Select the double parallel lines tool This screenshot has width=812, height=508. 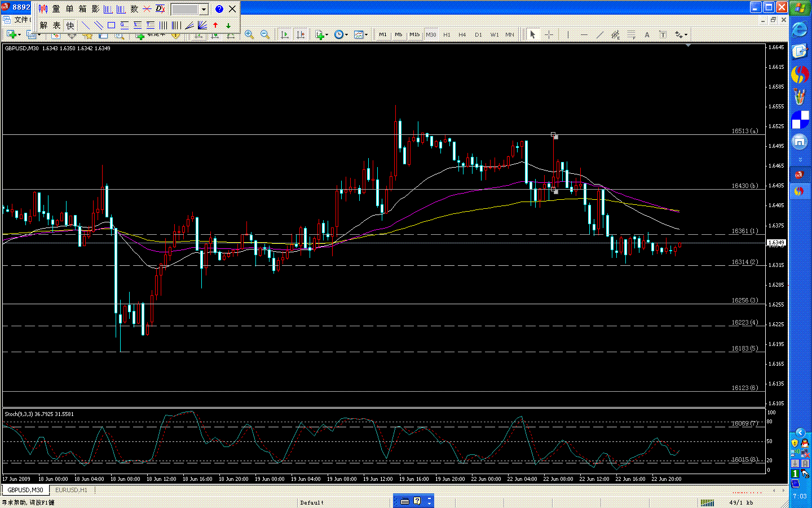tap(99, 25)
